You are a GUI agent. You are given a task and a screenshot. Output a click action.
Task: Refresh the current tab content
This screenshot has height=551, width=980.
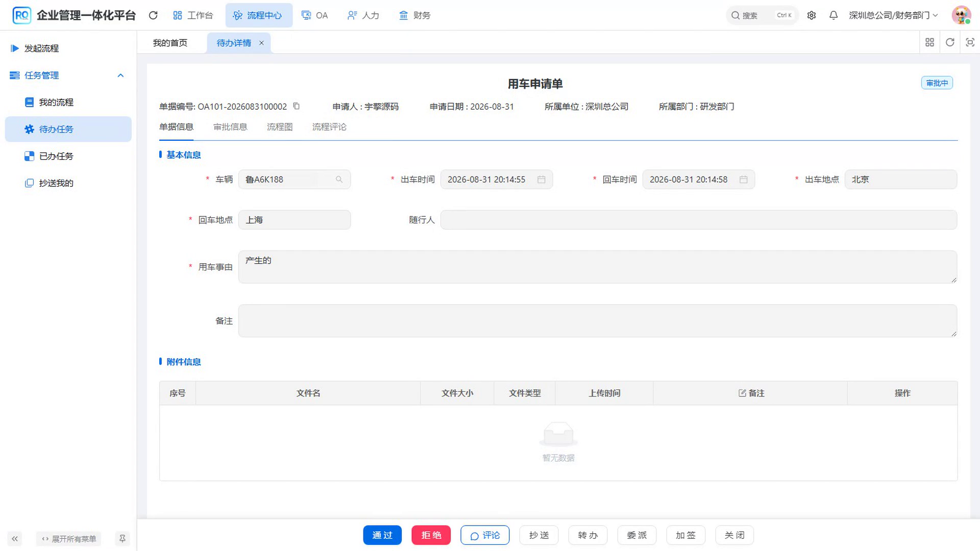click(x=950, y=42)
